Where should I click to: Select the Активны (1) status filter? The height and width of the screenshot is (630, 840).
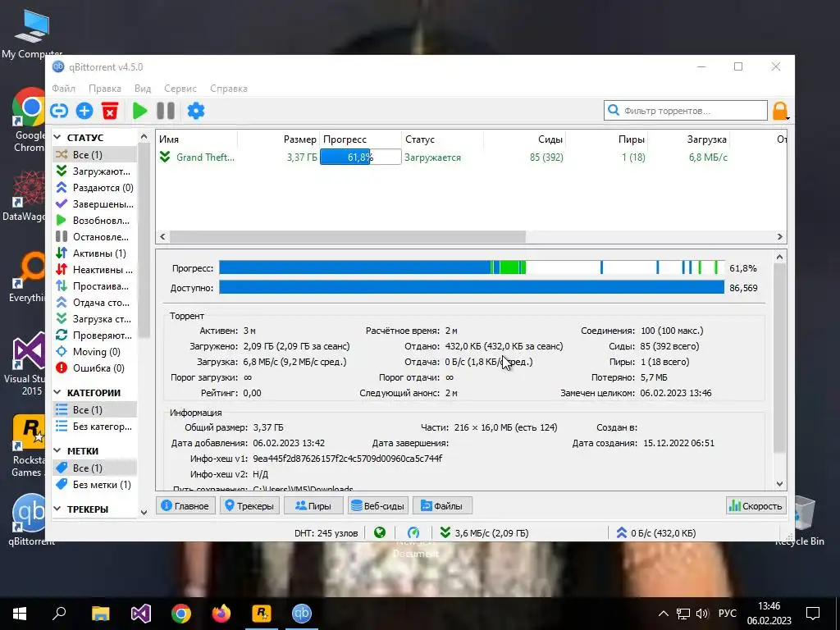(95, 253)
